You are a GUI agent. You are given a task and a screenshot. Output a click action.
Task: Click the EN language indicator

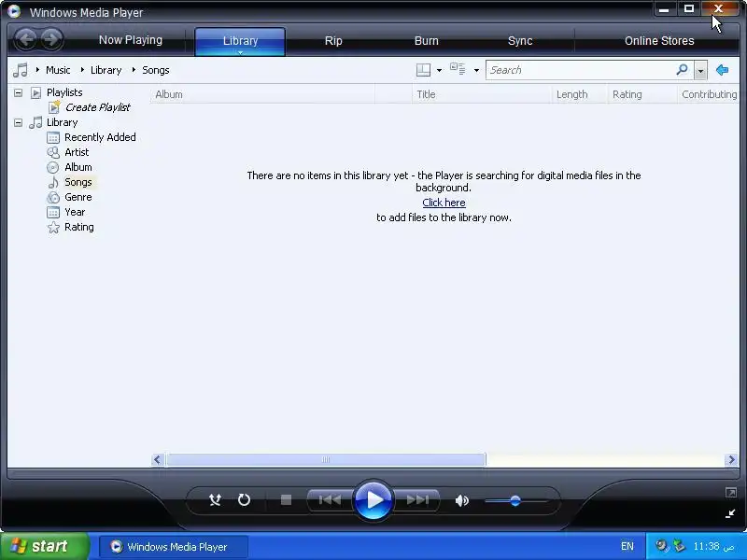pyautogui.click(x=627, y=546)
